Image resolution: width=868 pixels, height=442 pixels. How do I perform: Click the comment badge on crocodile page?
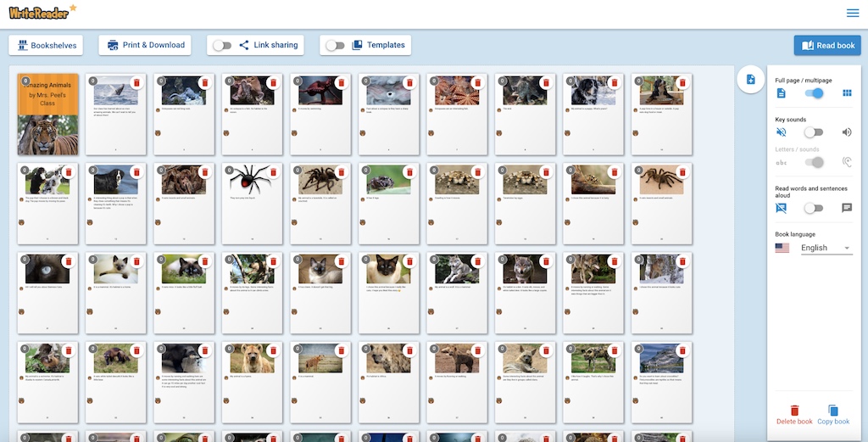click(638, 349)
